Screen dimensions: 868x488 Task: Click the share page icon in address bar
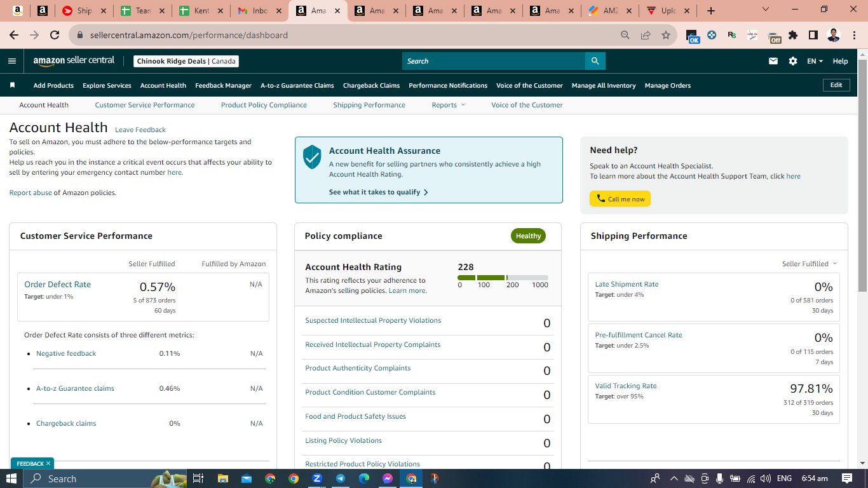tap(646, 35)
